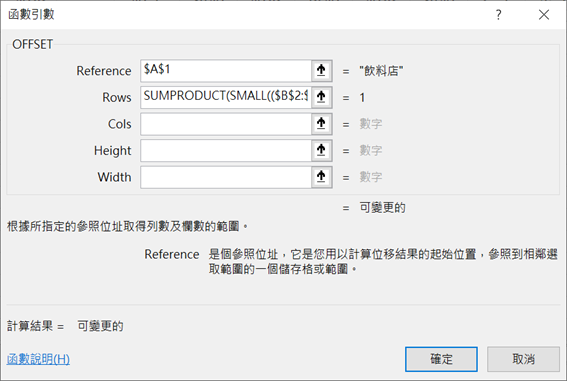This screenshot has height=381, width=567.
Task: Click into the Reference field containing $A$1
Action: pos(226,70)
